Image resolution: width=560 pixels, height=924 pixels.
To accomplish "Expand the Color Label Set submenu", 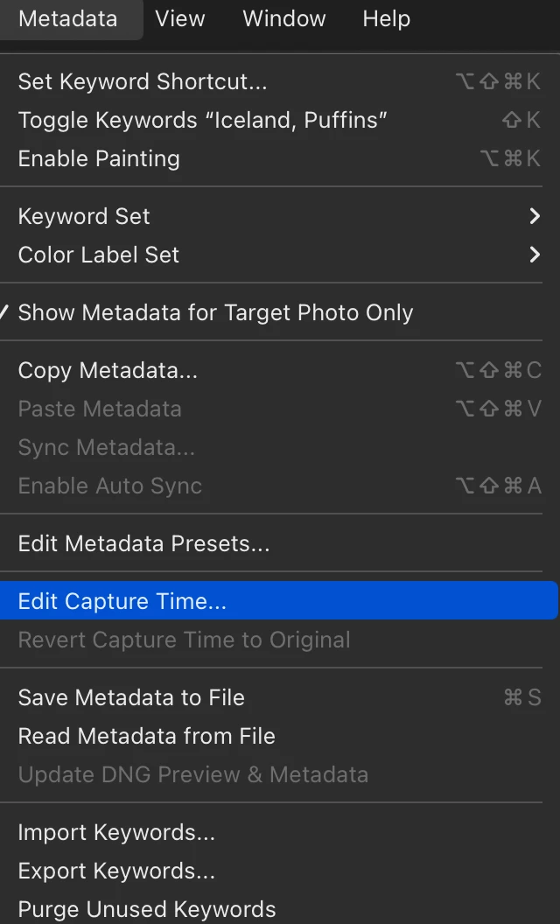I will 98,255.
